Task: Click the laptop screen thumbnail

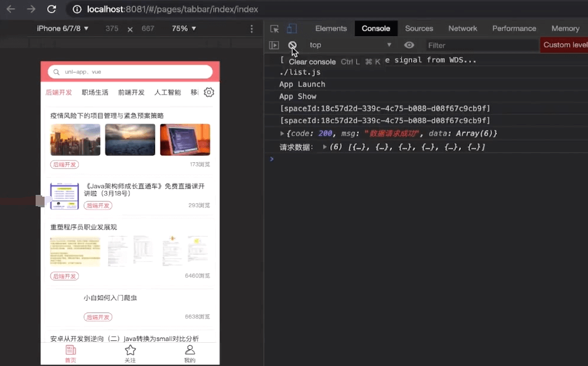Action: [x=185, y=140]
